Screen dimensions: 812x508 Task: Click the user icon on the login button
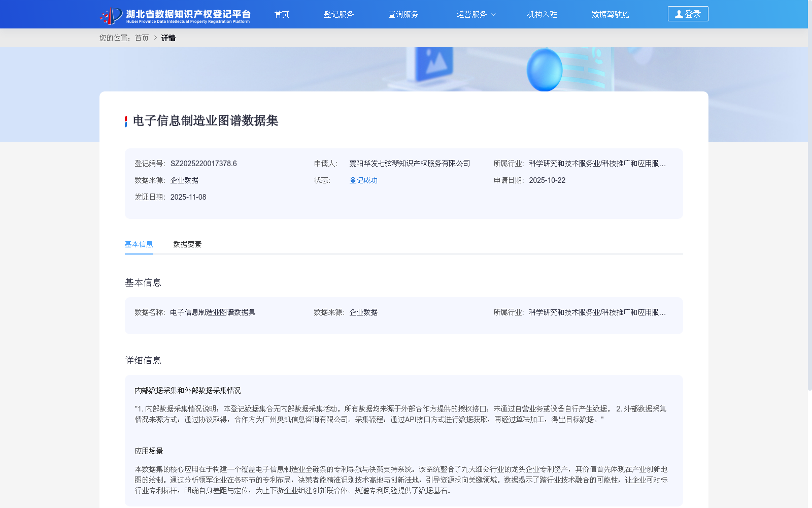coord(679,14)
